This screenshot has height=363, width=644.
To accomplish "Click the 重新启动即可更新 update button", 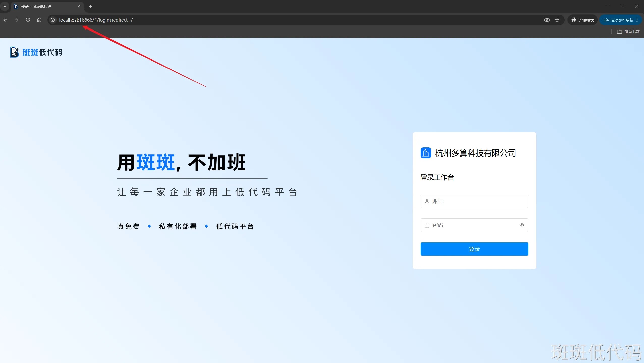I will click(x=618, y=20).
